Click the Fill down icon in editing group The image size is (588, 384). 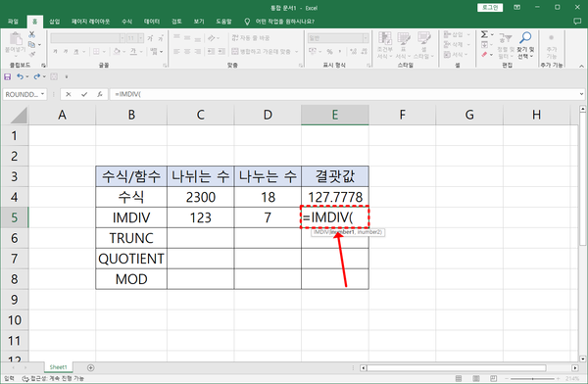point(484,45)
